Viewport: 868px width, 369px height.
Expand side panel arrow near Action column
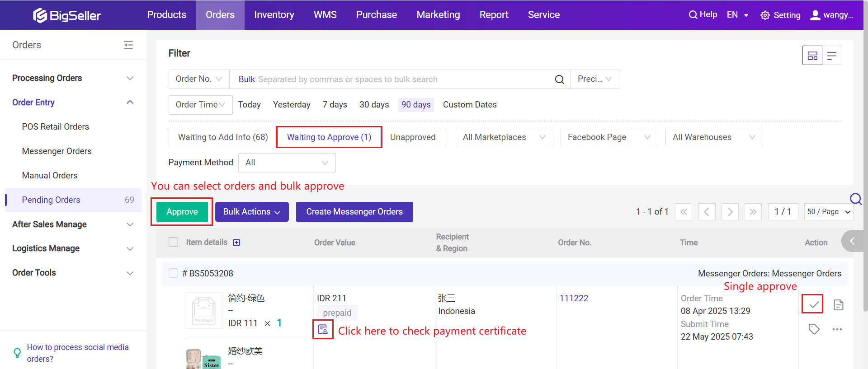(852, 241)
